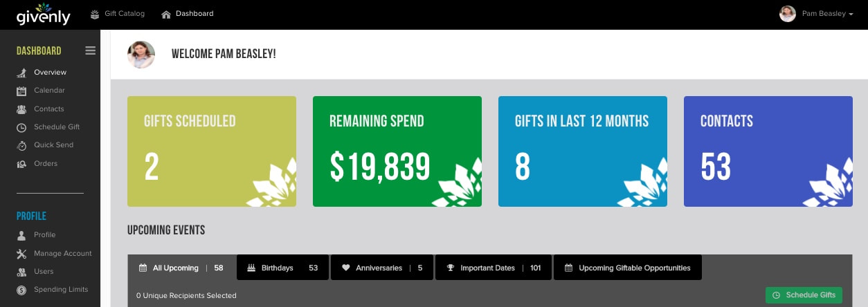The image size is (868, 307).
Task: Select the Contacts people icon
Action: 21,109
